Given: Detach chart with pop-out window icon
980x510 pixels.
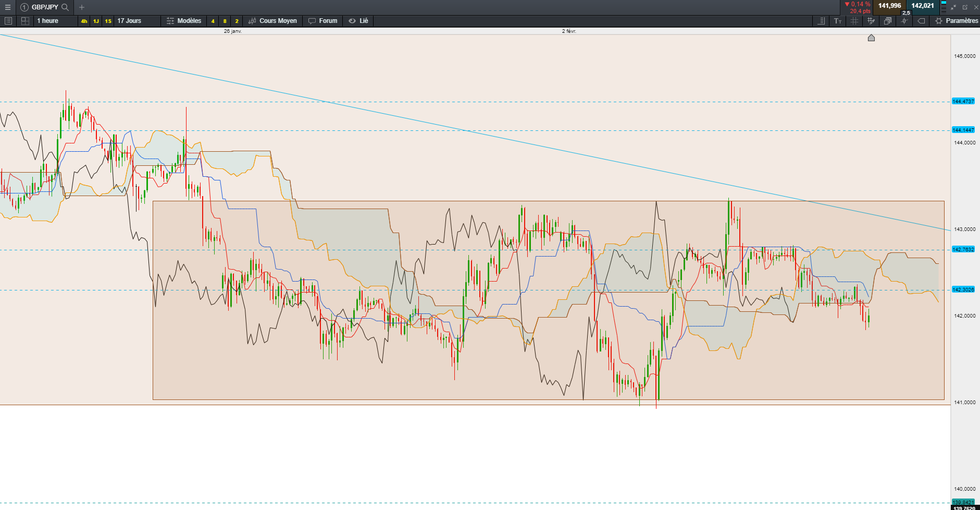Looking at the screenshot, I should [965, 7].
